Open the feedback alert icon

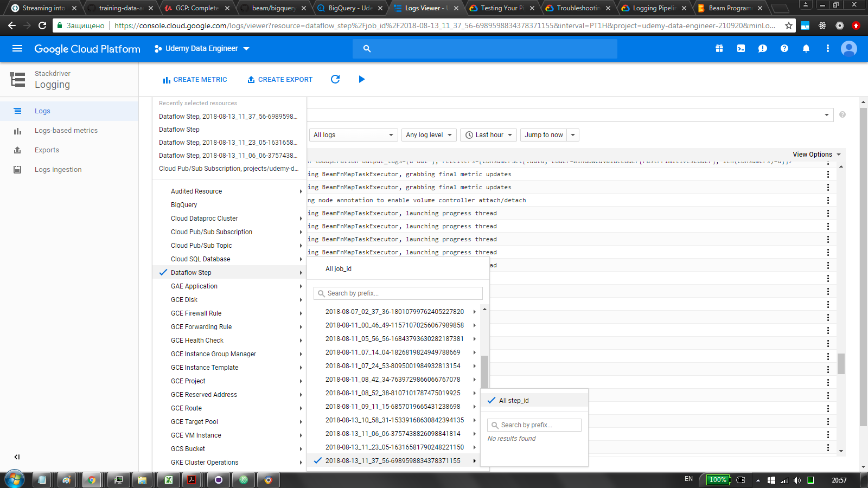pyautogui.click(x=763, y=49)
